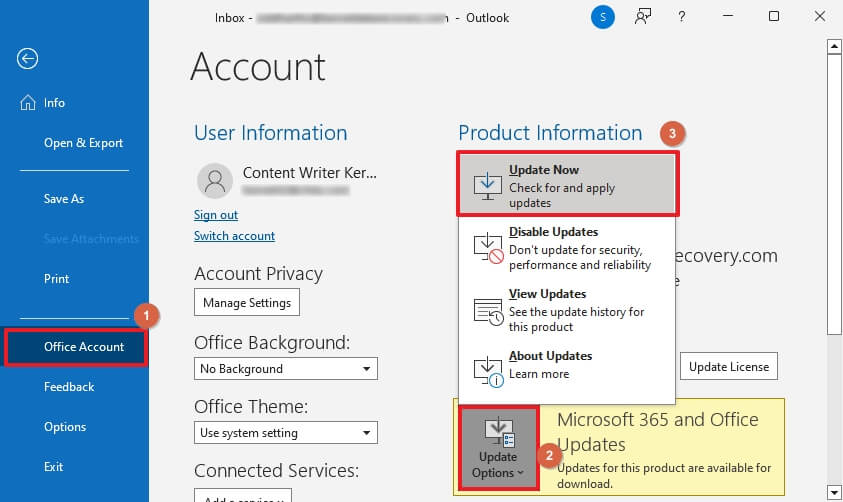Minimize the Outlook window
The image size is (843, 502).
[x=728, y=16]
